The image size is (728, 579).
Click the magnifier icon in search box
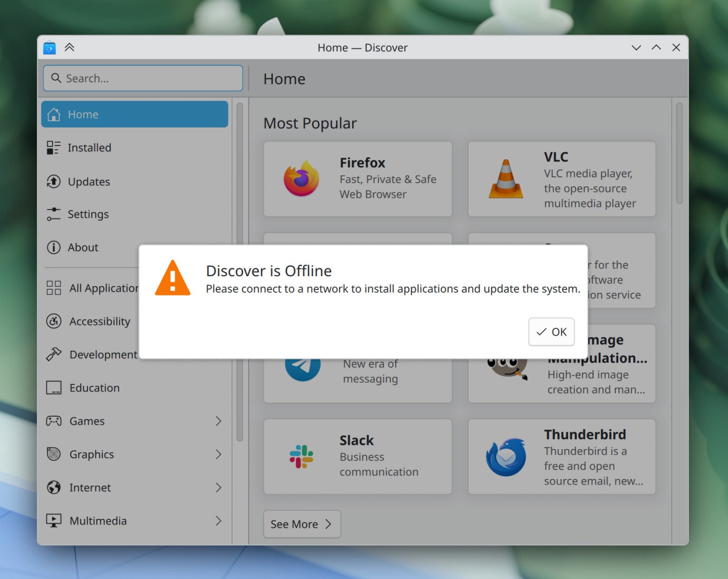(x=56, y=78)
